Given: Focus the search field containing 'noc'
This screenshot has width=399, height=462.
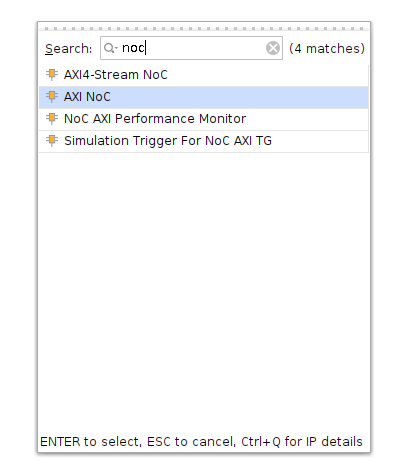Looking at the screenshot, I should (x=191, y=48).
